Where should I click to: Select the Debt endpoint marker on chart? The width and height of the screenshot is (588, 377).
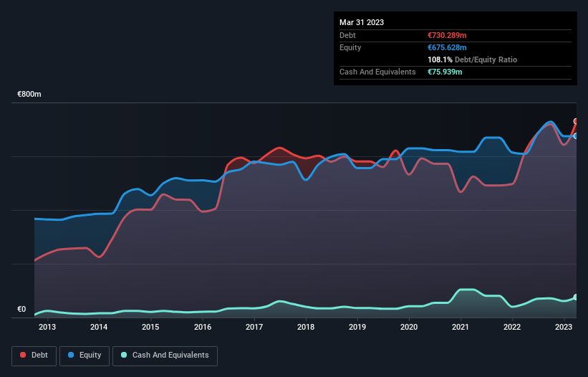click(x=576, y=121)
